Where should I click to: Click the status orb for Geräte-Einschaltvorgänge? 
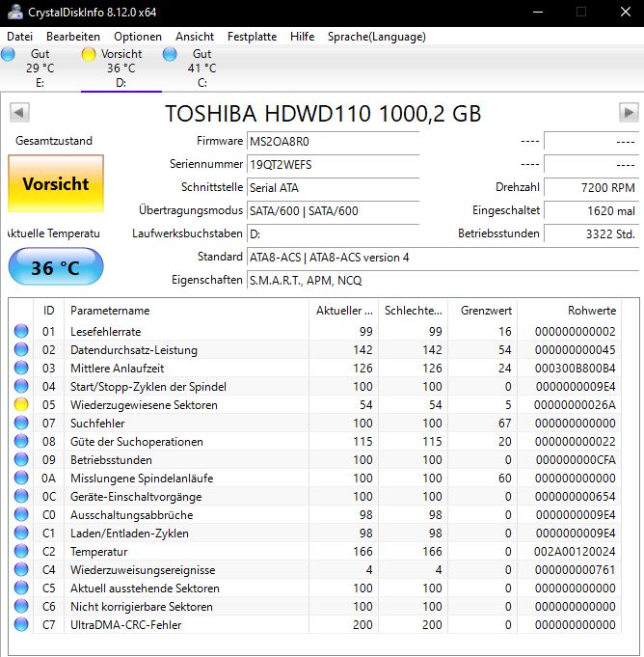click(21, 496)
